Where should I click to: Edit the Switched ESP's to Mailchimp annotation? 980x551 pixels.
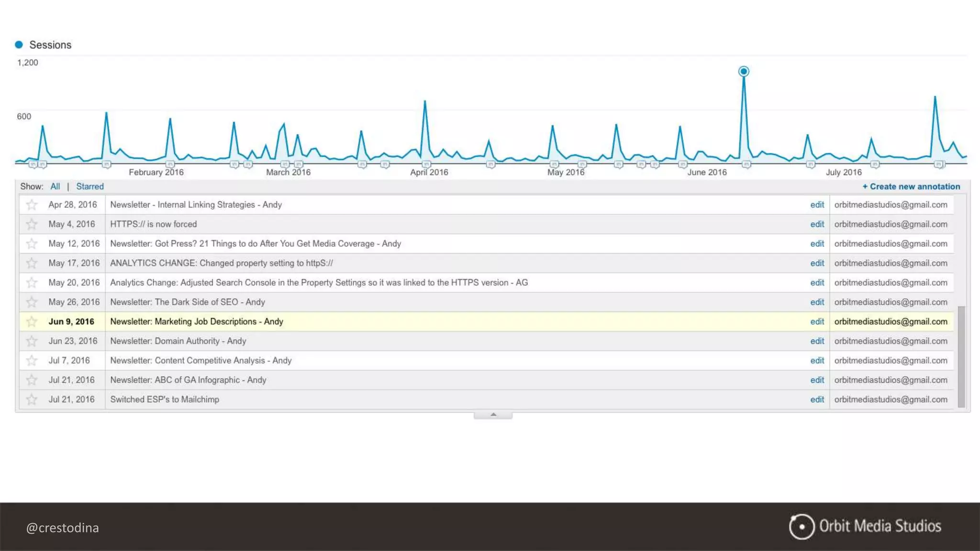(x=817, y=399)
